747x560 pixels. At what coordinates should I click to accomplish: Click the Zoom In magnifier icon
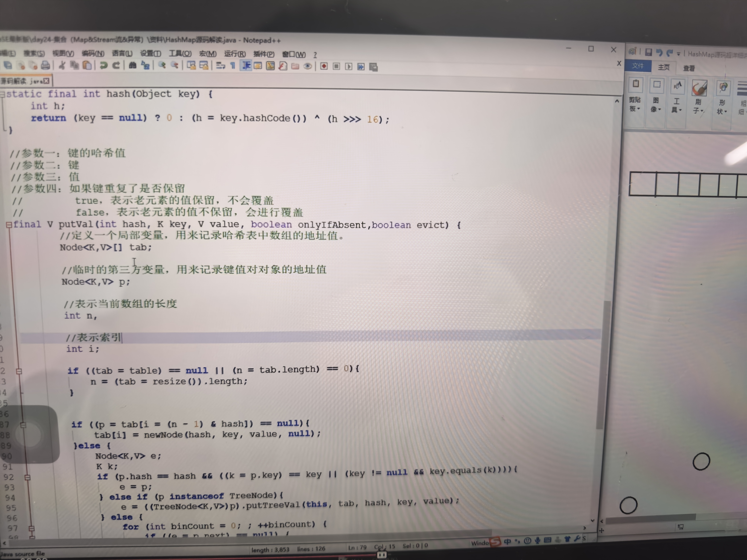(x=162, y=65)
